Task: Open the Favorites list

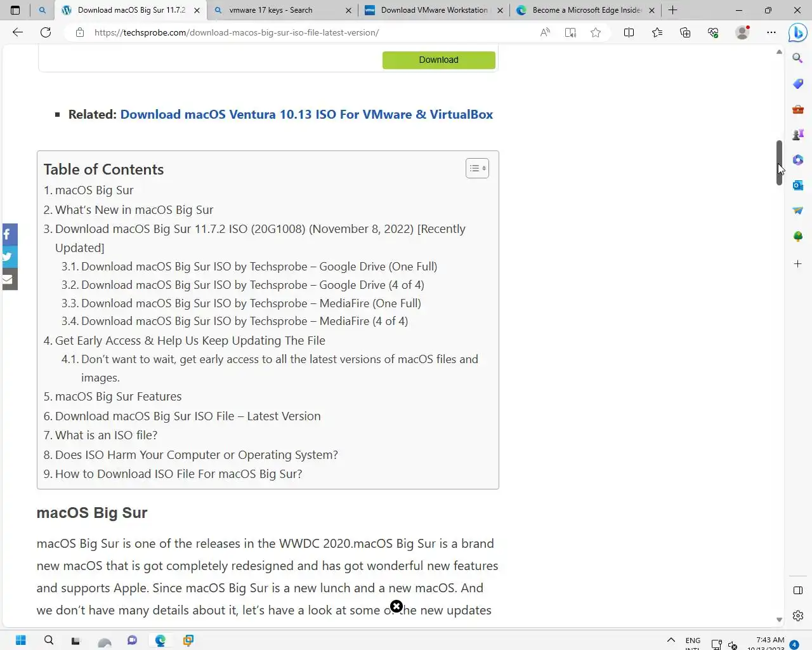Action: tap(657, 32)
